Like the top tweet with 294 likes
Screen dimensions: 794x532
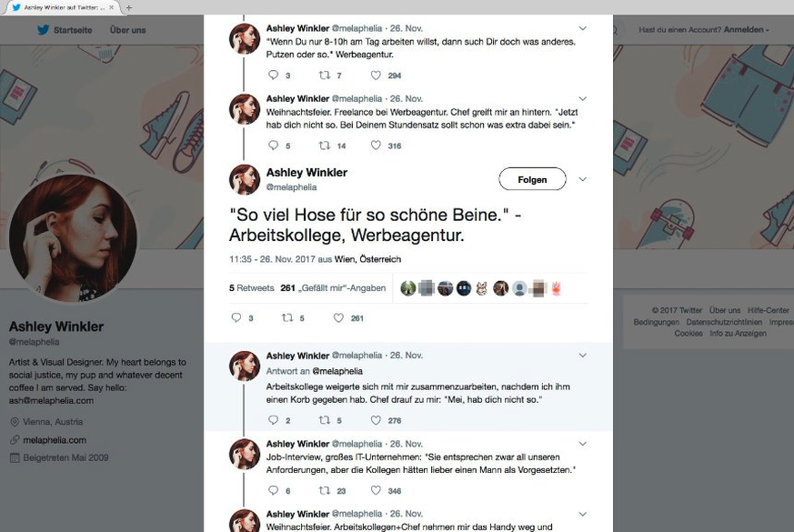[x=376, y=75]
